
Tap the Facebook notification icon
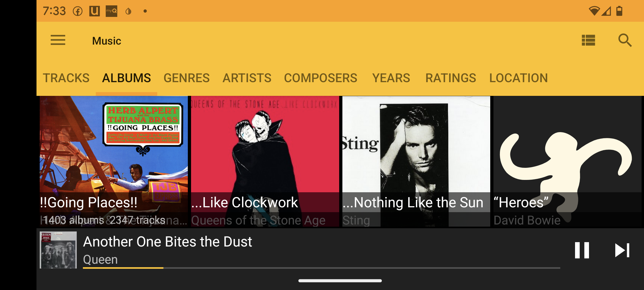pyautogui.click(x=78, y=11)
